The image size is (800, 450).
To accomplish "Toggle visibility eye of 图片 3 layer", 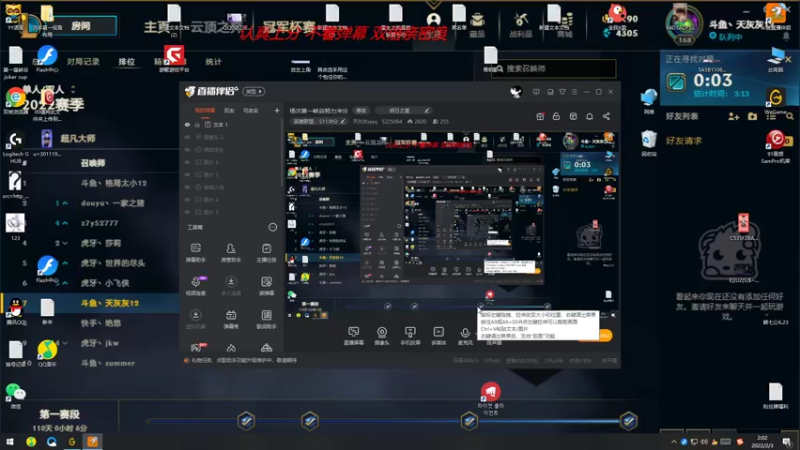I will 187,212.
